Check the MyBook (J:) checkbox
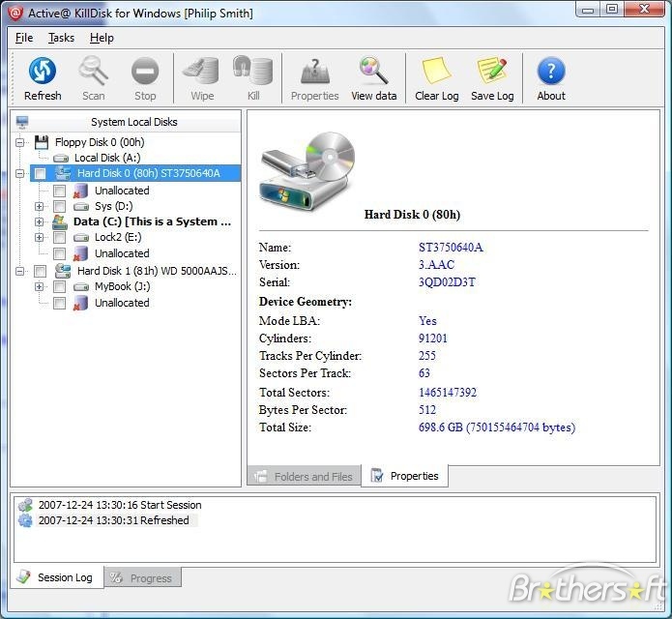672x619 pixels. click(59, 286)
